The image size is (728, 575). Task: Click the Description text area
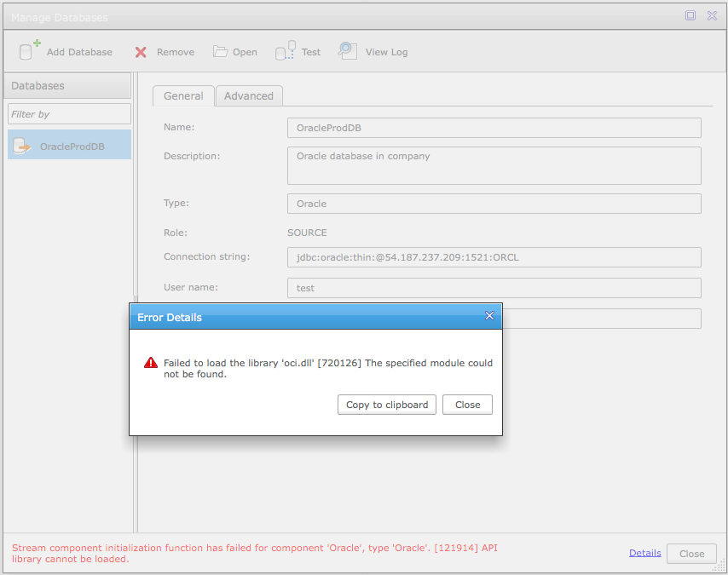click(x=494, y=165)
